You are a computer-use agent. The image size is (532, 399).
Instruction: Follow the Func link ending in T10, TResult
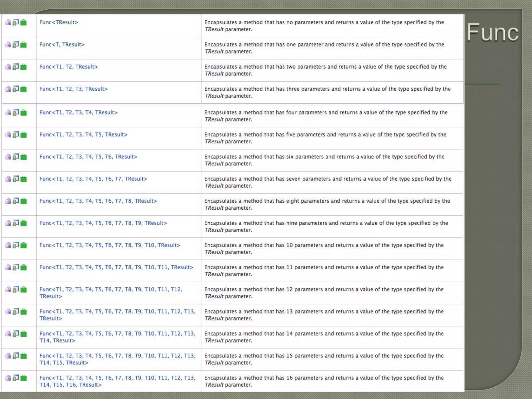(110, 245)
